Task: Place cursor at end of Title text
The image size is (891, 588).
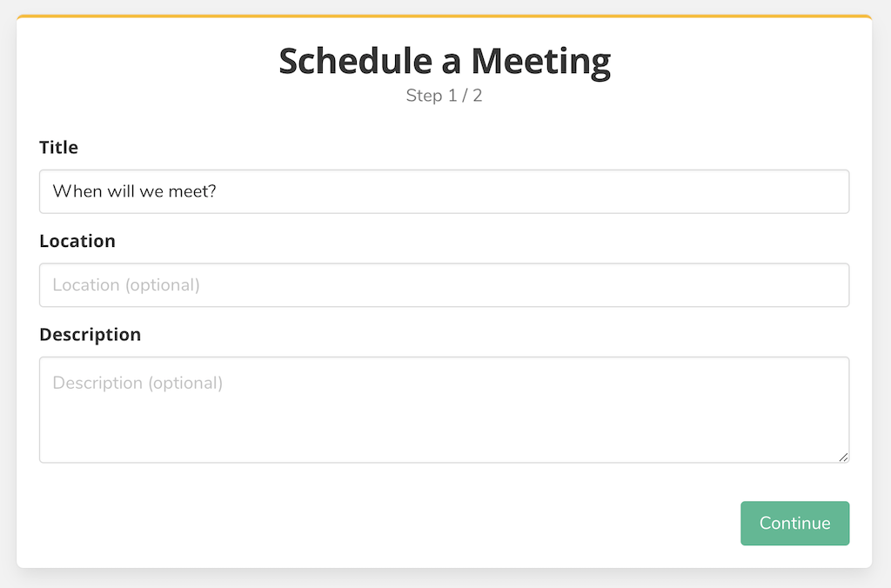Action: point(218,191)
